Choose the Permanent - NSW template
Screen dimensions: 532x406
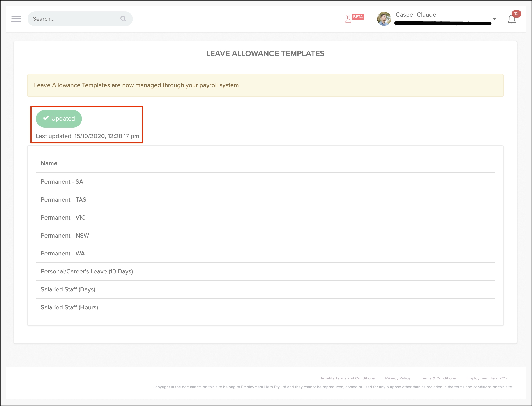point(65,236)
